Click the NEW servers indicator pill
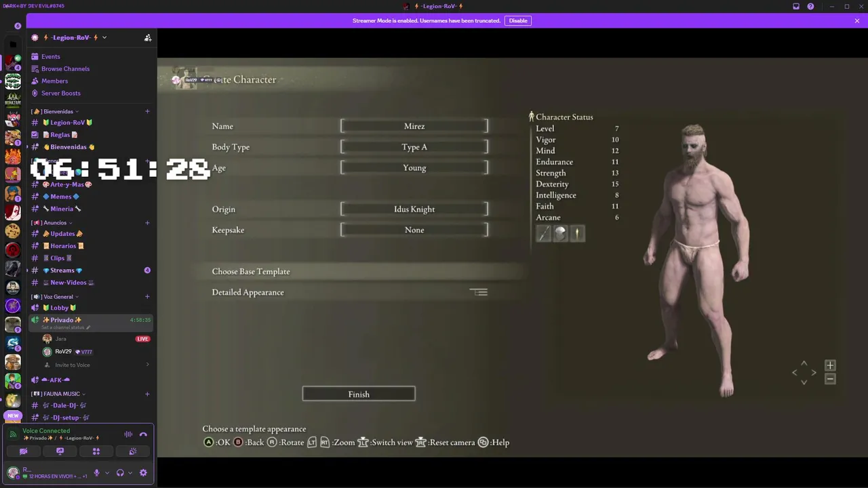The width and height of the screenshot is (868, 488). tap(13, 415)
